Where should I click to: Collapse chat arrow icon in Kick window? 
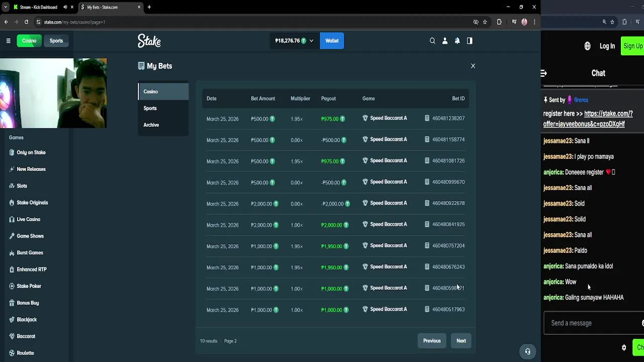[544, 73]
